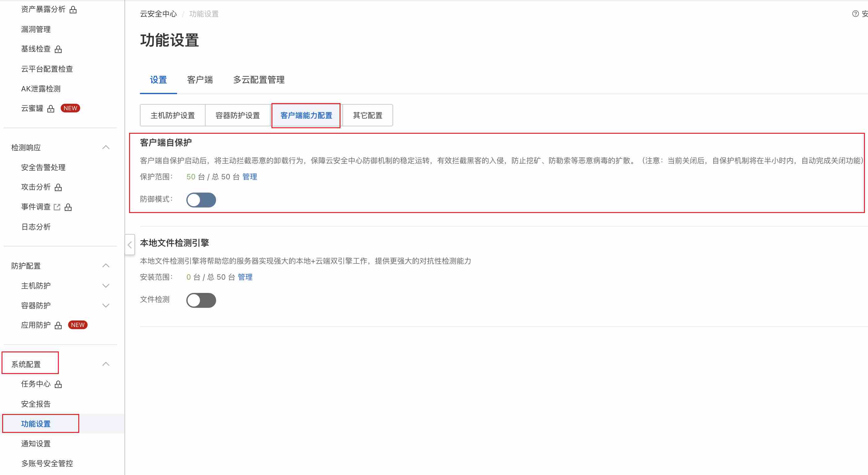The width and height of the screenshot is (868, 475).
Task: Open the 多云配置管理 tab
Action: pyautogui.click(x=259, y=80)
